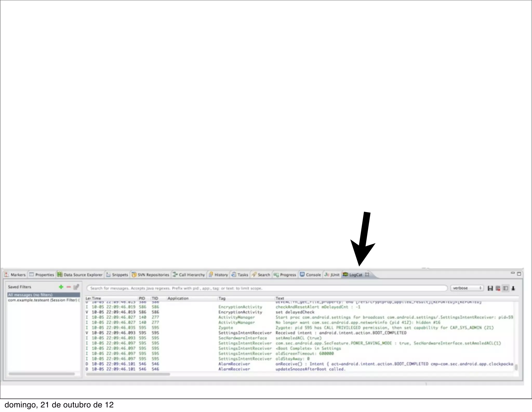Clear the LogCat log output
Screen dimensions: 532x412
498,288
